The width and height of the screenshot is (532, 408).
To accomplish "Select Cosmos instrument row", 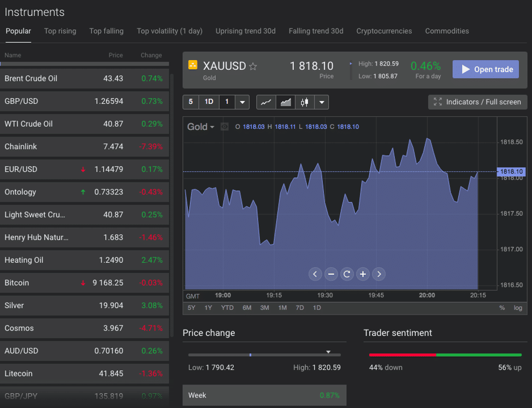I will point(85,329).
